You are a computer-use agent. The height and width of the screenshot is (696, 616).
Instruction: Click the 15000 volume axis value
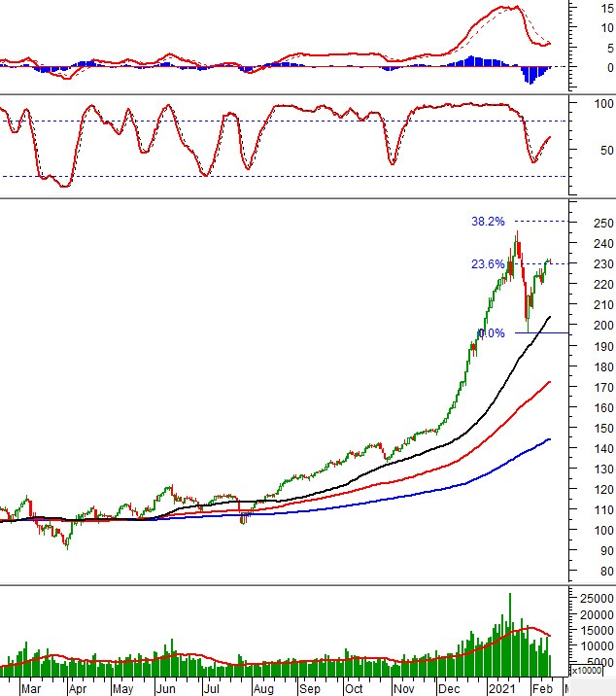pos(597,630)
